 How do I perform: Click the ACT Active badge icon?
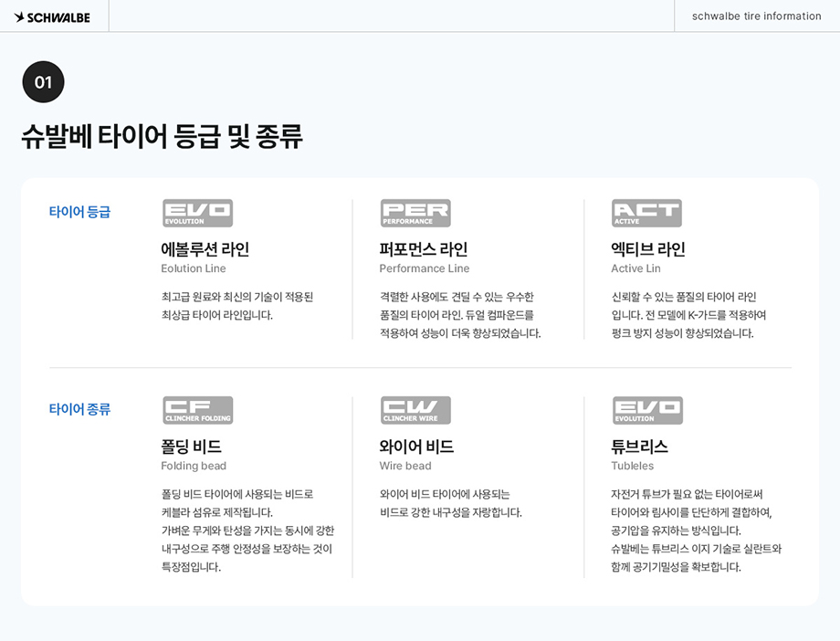click(x=646, y=213)
